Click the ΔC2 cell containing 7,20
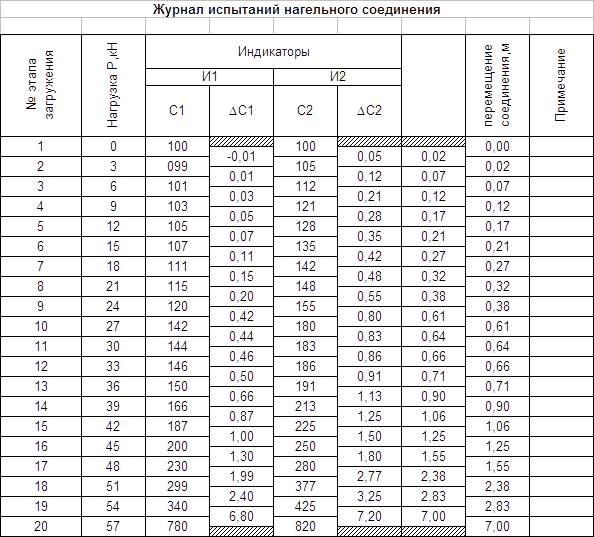594x537 pixels. (369, 516)
